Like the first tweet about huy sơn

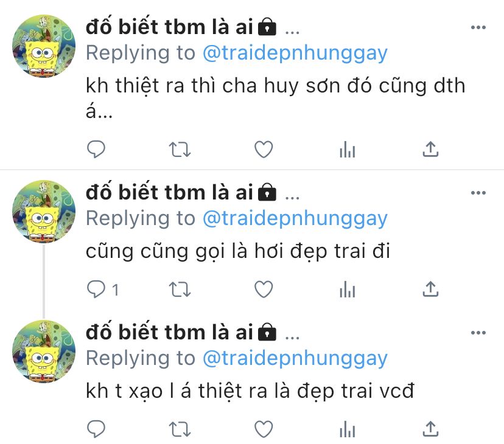point(264,150)
